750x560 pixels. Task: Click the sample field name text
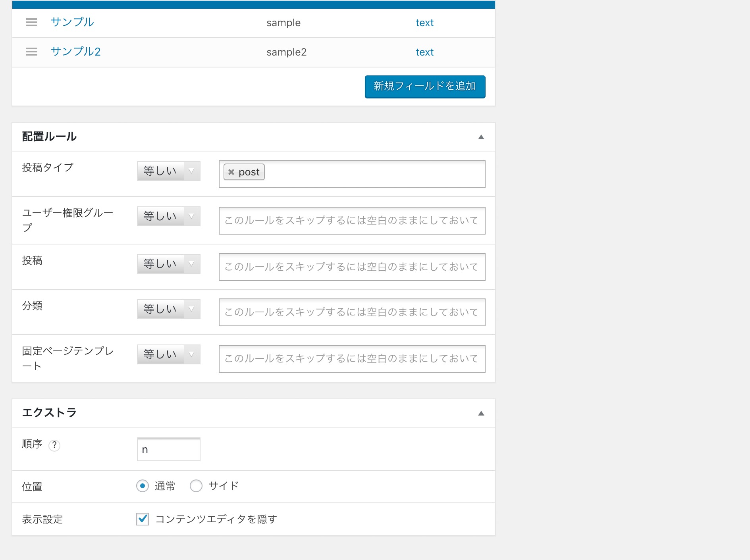tap(283, 23)
